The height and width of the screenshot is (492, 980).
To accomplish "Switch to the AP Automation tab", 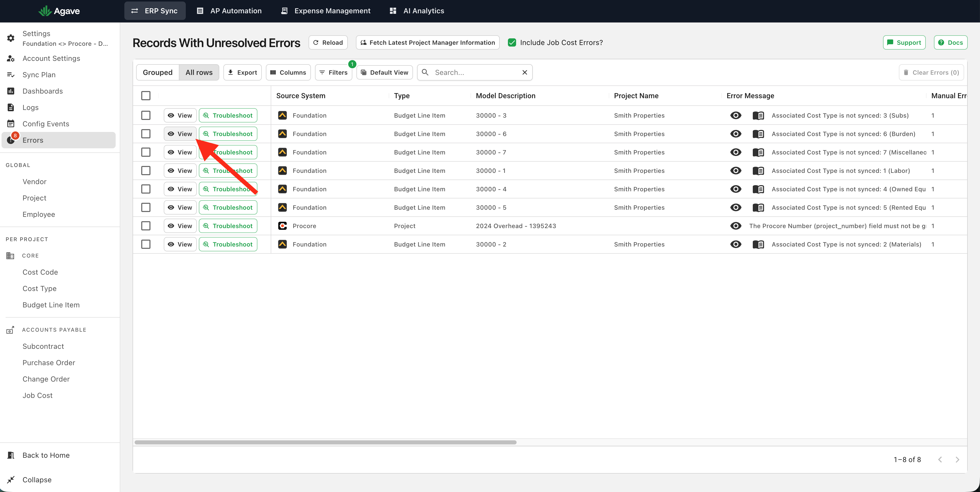I will pos(229,11).
